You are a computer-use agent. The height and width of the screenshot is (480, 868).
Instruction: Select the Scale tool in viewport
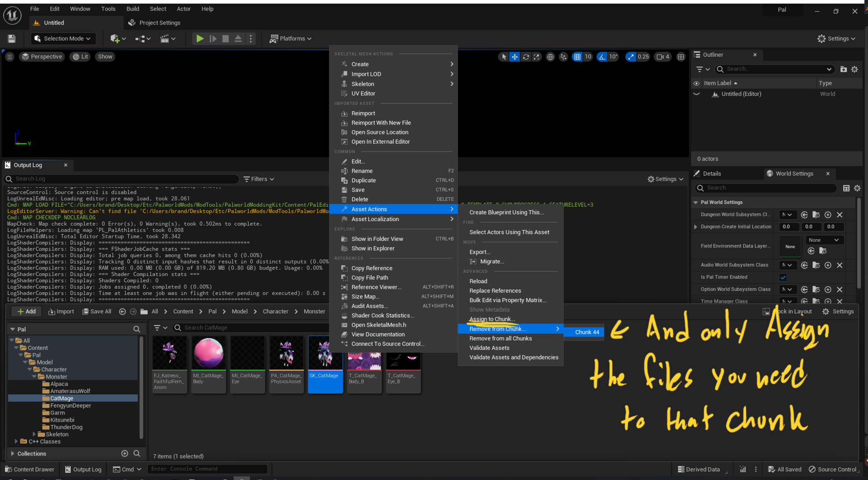pos(537,57)
